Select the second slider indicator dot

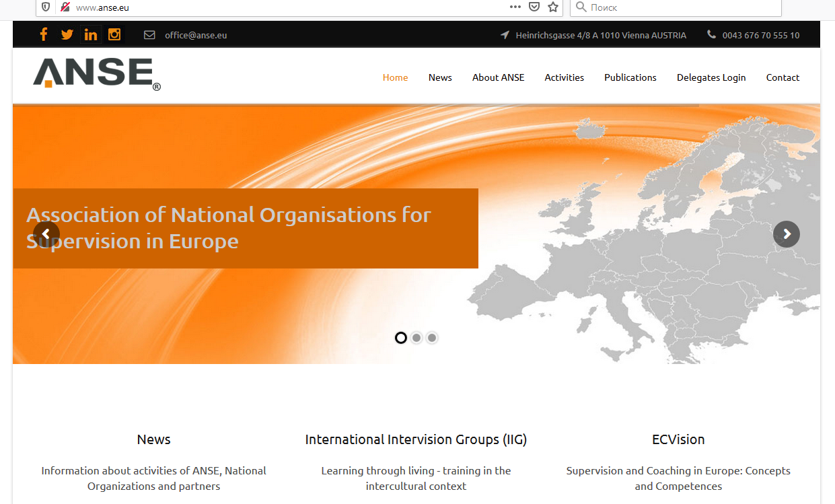(416, 338)
